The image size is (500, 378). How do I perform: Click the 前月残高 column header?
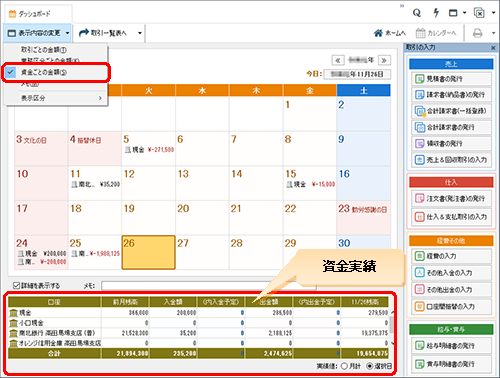point(125,302)
